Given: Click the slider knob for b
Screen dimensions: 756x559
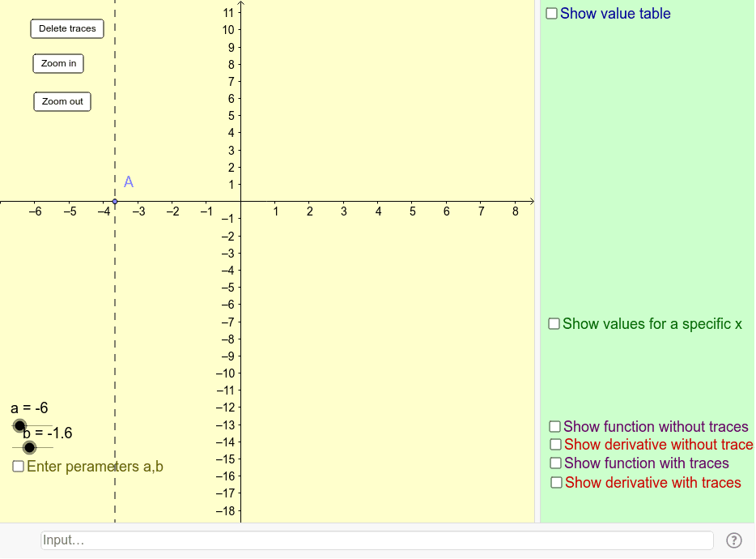Looking at the screenshot, I should click(x=29, y=448).
